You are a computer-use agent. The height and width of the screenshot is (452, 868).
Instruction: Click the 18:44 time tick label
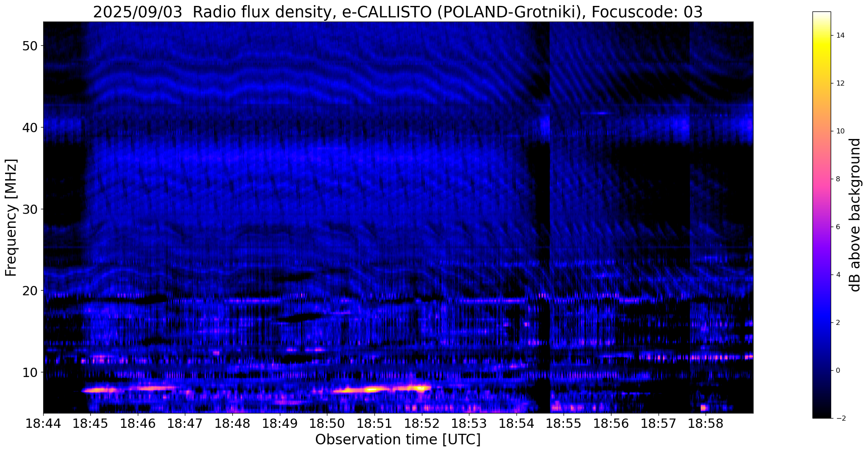coord(43,424)
